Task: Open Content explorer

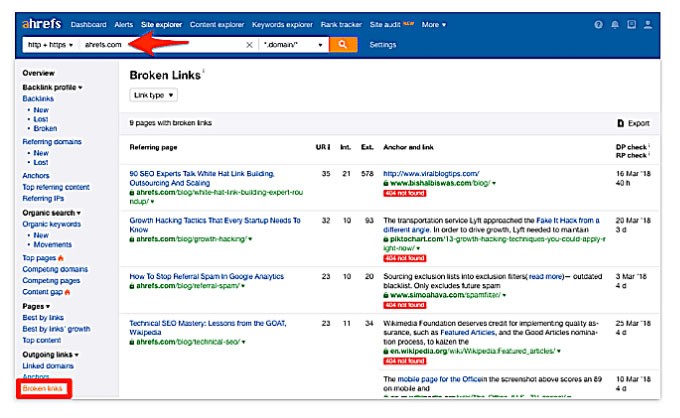Action: pos(217,25)
